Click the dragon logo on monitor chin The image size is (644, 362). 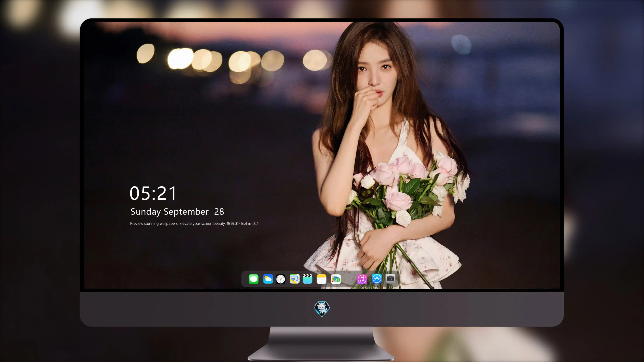[322, 309]
